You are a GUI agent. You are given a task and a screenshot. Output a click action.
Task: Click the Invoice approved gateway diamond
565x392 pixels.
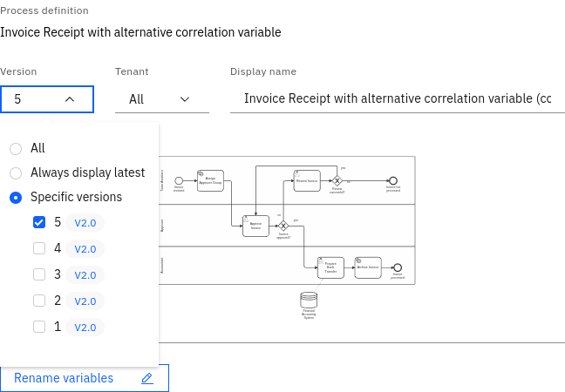283,226
